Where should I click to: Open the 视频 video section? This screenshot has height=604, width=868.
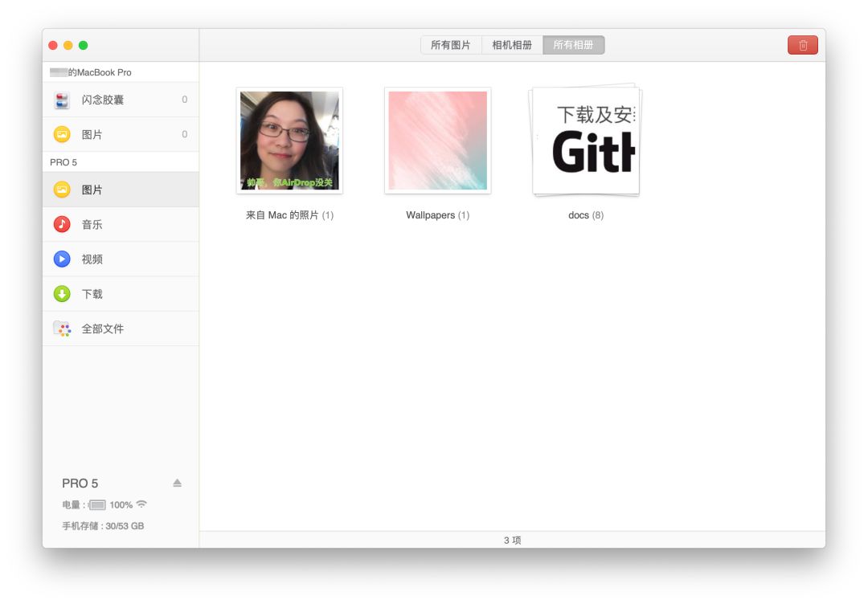click(92, 259)
